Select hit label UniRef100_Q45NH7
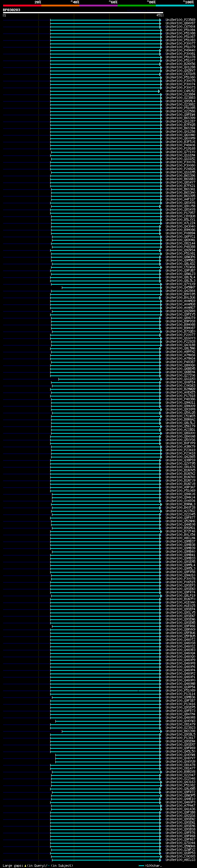197x868 pixels. [180, 287]
